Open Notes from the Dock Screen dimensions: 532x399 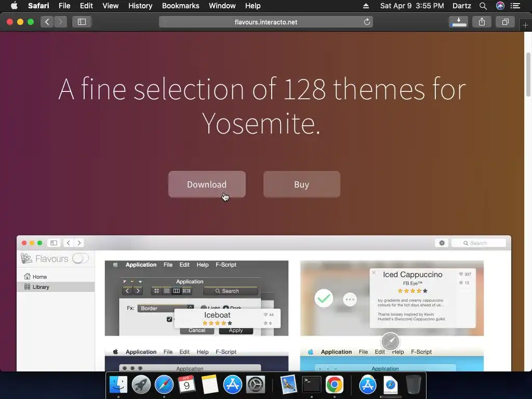(210, 385)
